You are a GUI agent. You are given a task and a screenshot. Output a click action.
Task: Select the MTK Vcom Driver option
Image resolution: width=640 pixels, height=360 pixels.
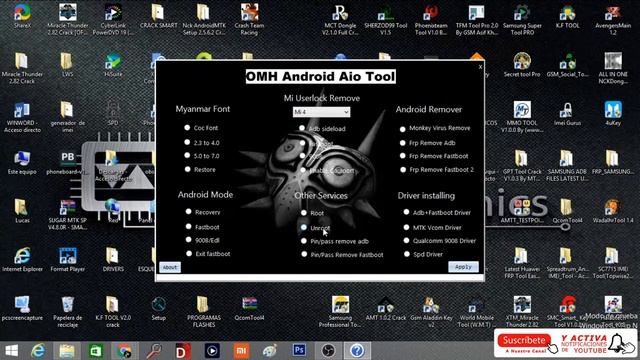(407, 227)
